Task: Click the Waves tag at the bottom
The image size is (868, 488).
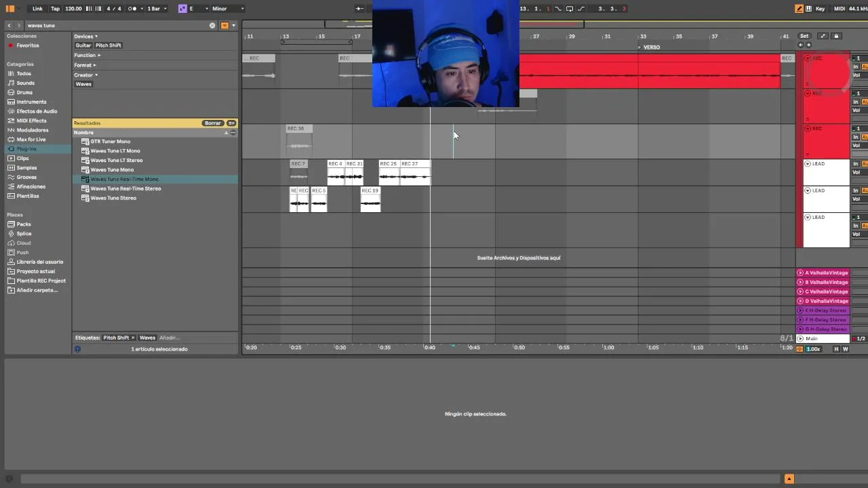Action: 147,338
